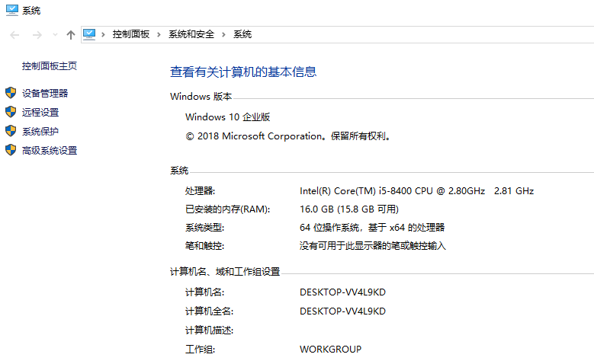Open the 系统保护 link

[x=40, y=132]
